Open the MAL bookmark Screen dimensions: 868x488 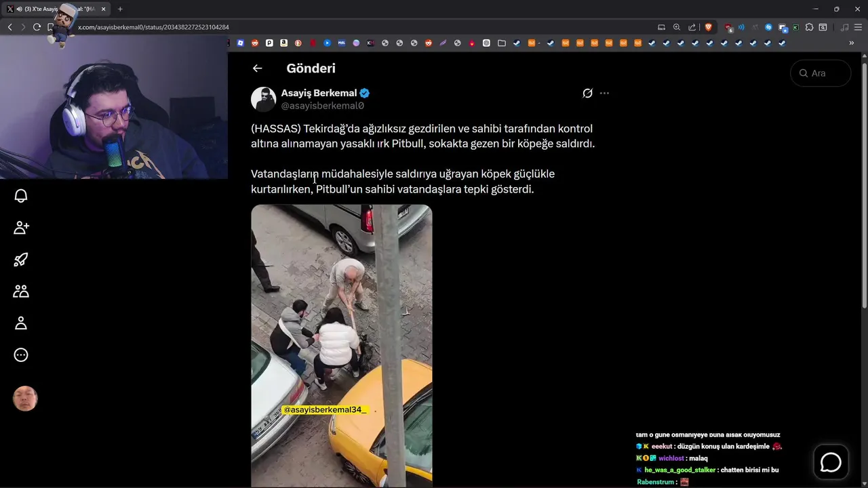(342, 43)
